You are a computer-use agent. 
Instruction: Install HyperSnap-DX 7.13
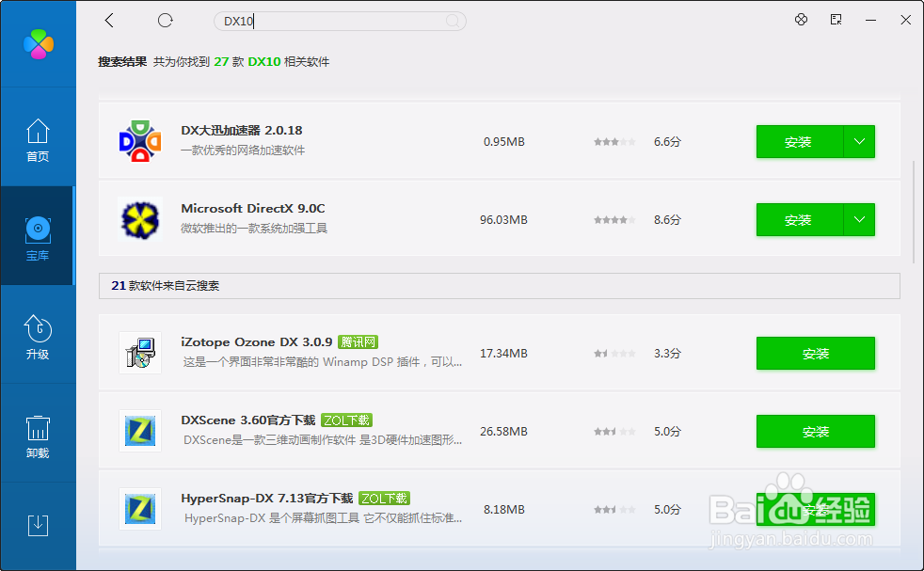click(x=816, y=510)
